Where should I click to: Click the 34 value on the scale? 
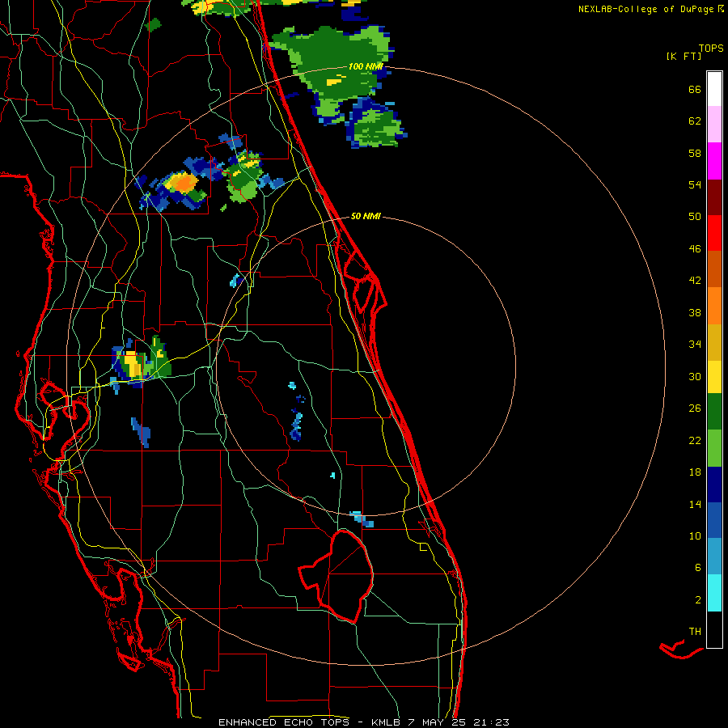click(x=695, y=345)
